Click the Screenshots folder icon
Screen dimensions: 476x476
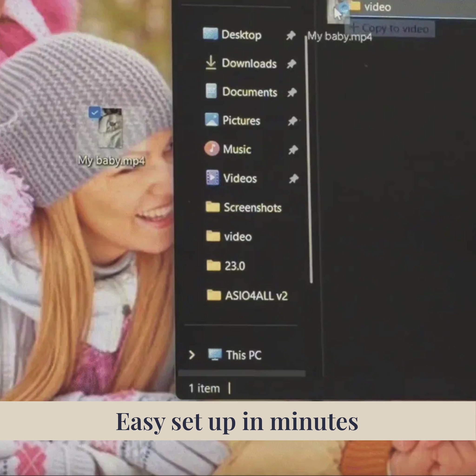point(213,207)
